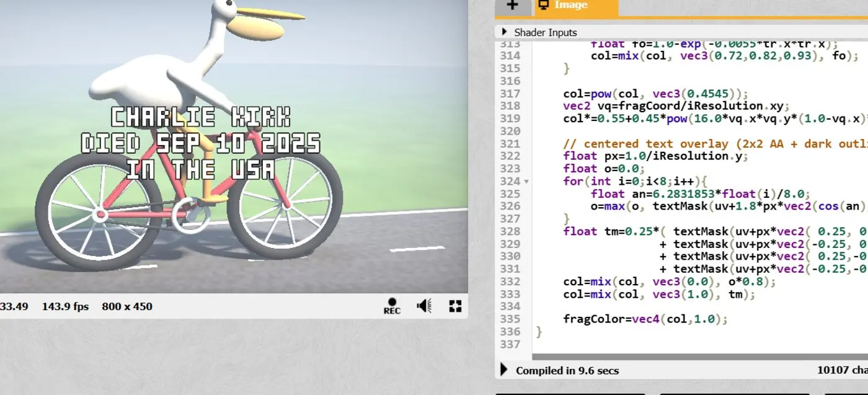This screenshot has height=395, width=868.
Task: Mute the shader audio
Action: [x=424, y=306]
